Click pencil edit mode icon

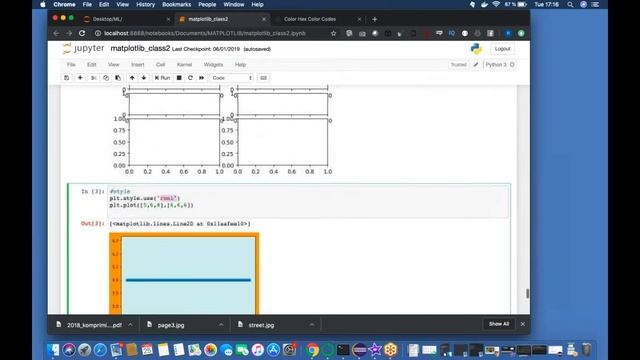pos(476,64)
